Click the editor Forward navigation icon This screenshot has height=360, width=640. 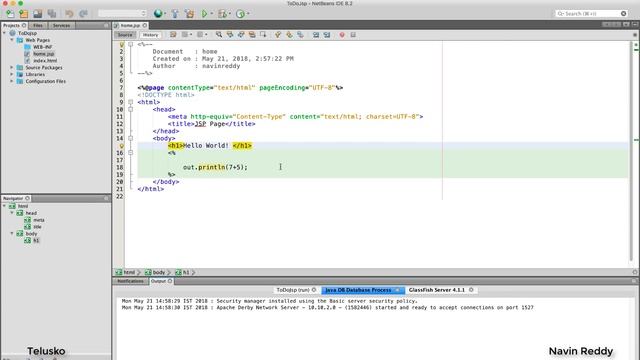pyautogui.click(x=200, y=35)
